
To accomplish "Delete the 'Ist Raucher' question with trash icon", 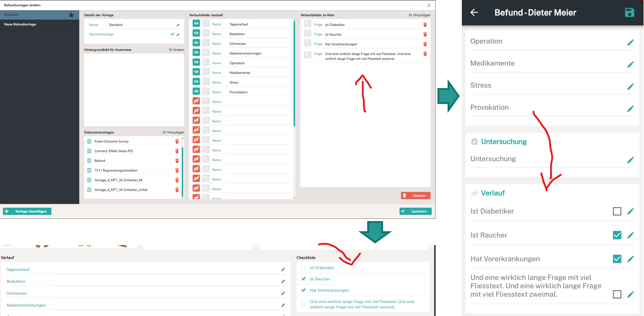I will click(425, 35).
